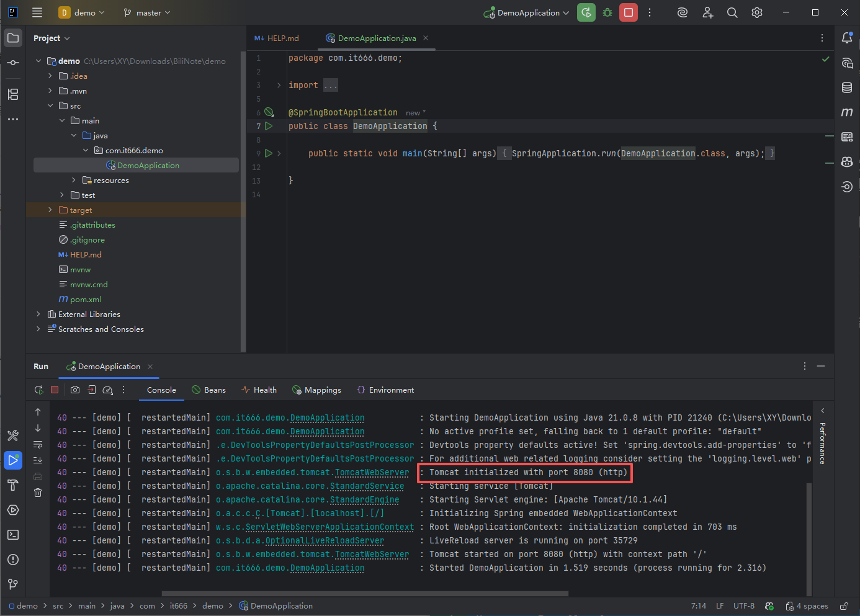Open the Notifications bell panel
The height and width of the screenshot is (616, 860).
(x=847, y=38)
